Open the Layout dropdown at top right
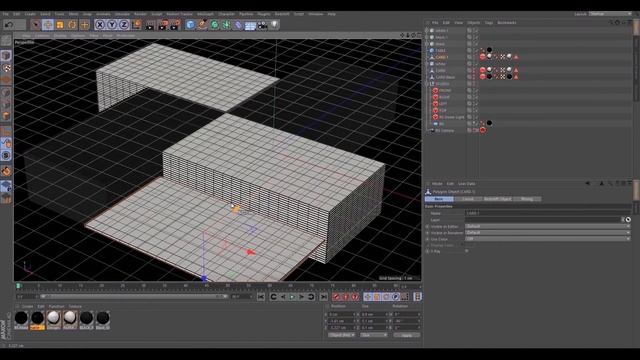This screenshot has height=360, width=640. point(610,14)
